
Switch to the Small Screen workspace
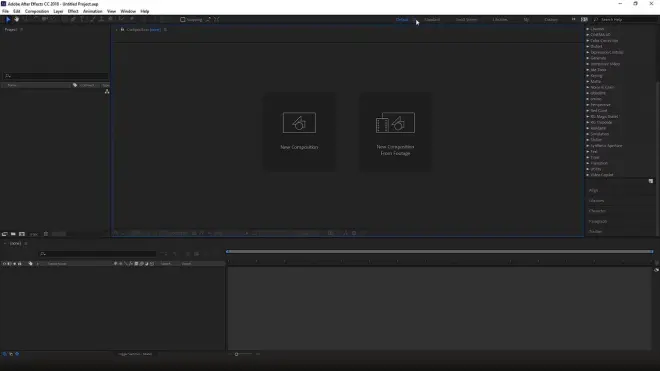[466, 20]
